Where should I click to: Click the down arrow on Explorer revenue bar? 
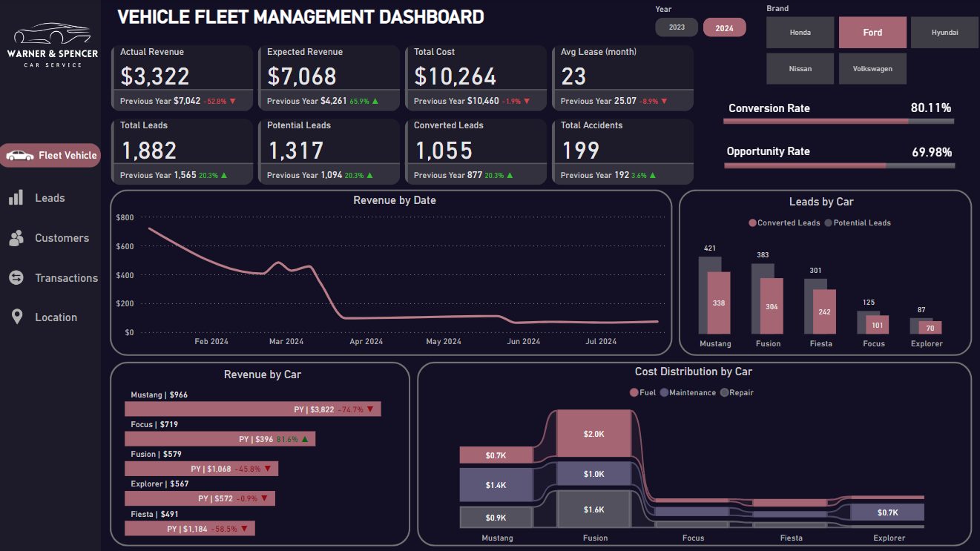pyautogui.click(x=264, y=498)
